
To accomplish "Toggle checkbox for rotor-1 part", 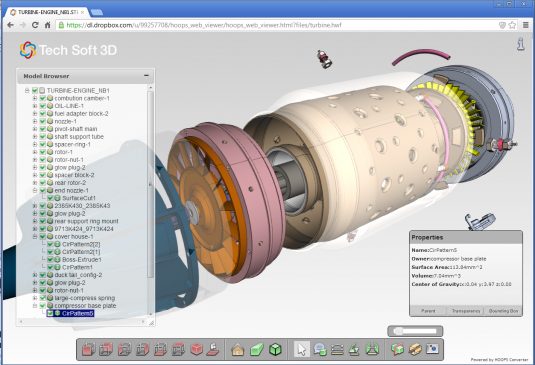I will point(43,152).
